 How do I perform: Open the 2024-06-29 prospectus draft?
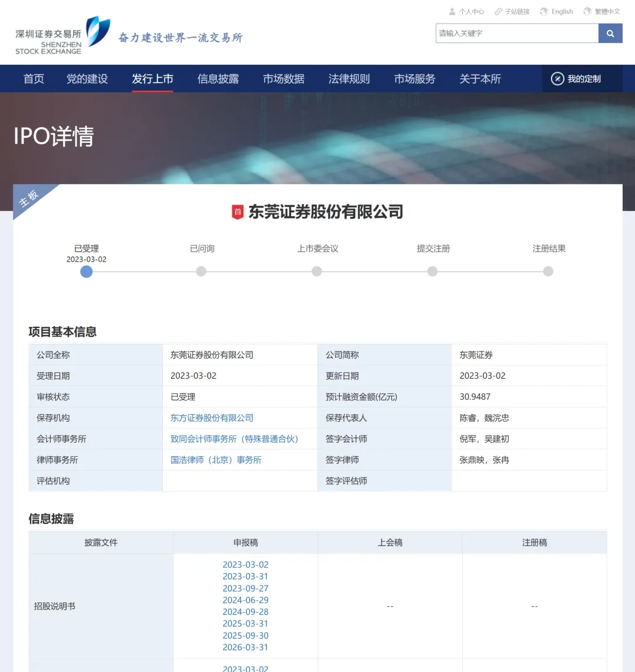pyautogui.click(x=246, y=600)
